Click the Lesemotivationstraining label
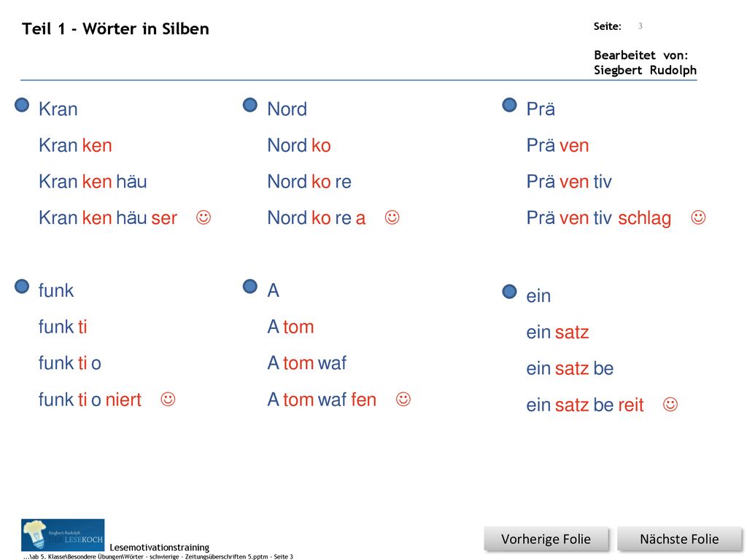 160,547
